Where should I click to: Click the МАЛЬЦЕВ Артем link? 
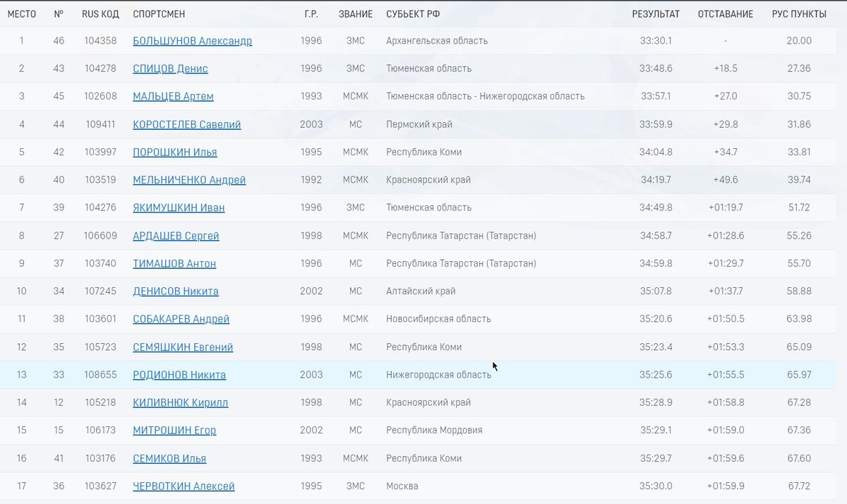(173, 97)
